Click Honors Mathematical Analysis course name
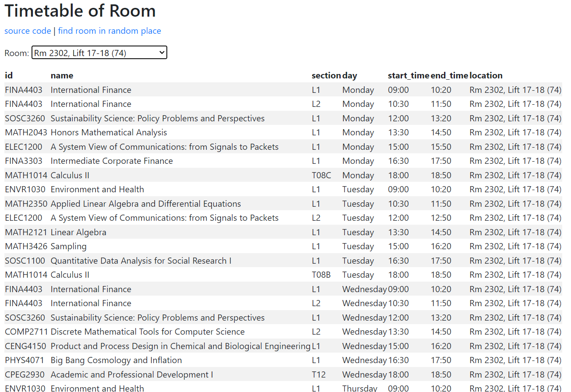 click(x=109, y=132)
